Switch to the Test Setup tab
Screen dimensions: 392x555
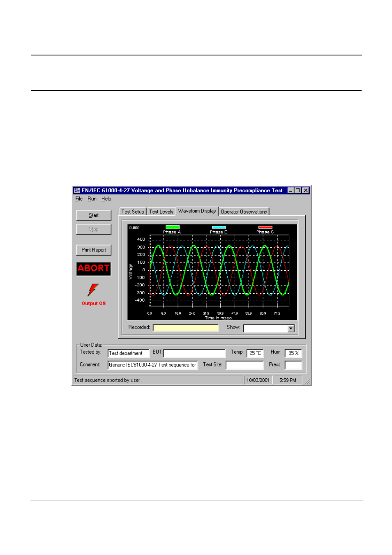[133, 212]
